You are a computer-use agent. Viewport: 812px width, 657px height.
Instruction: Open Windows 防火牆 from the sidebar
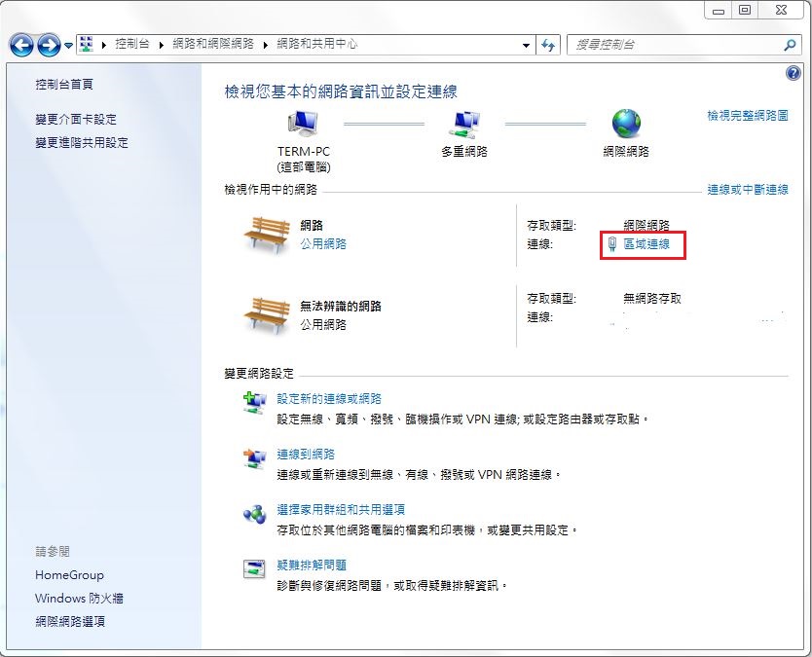tap(79, 599)
